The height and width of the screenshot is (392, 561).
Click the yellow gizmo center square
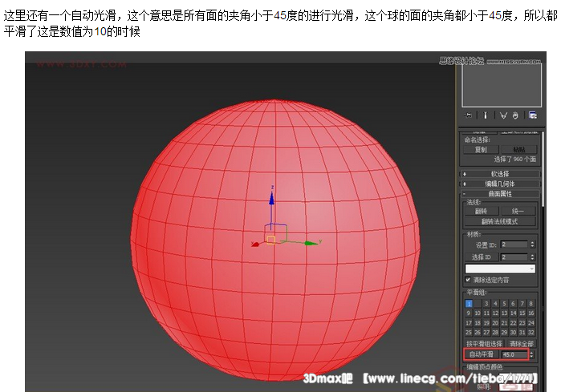270,240
